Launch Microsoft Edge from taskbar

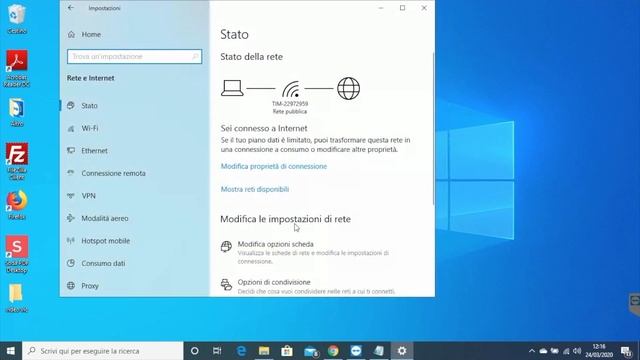click(241, 351)
